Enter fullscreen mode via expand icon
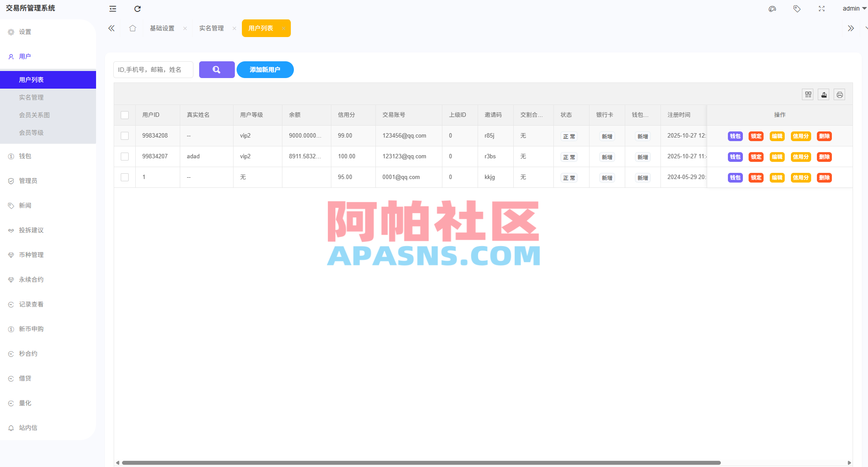This screenshot has width=868, height=467. (821, 8)
